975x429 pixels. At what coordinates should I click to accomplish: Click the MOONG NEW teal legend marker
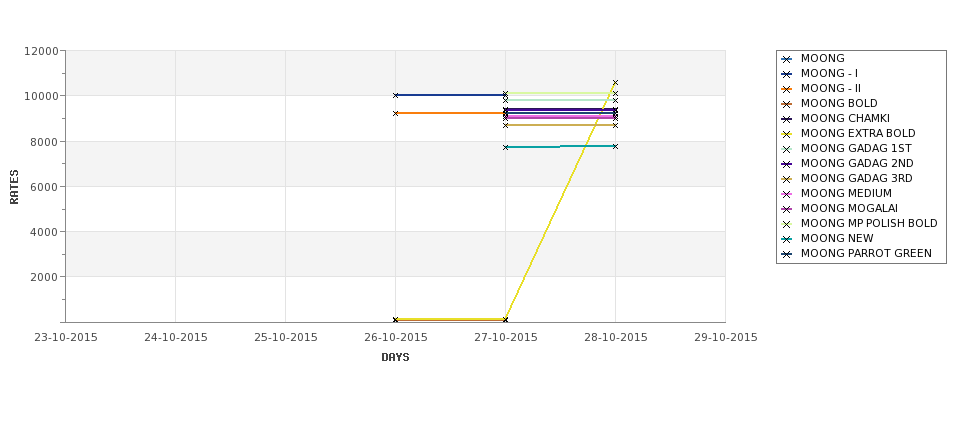pos(787,239)
